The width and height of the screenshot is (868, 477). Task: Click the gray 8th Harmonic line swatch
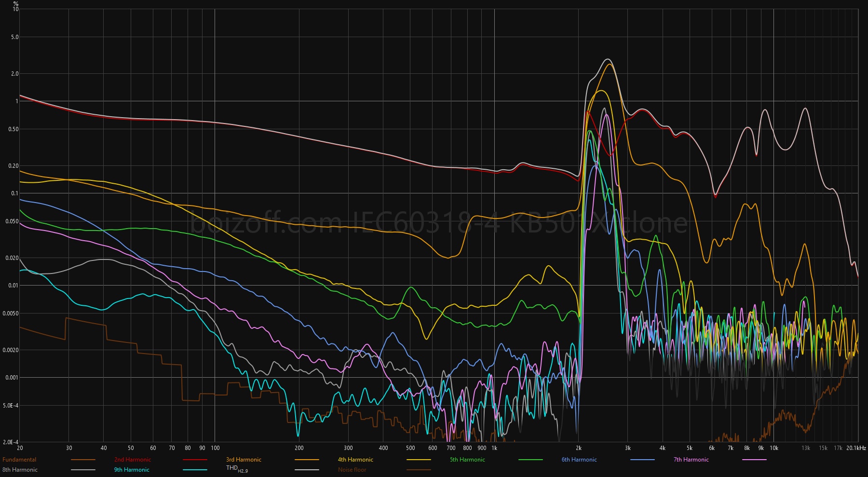[x=83, y=470]
